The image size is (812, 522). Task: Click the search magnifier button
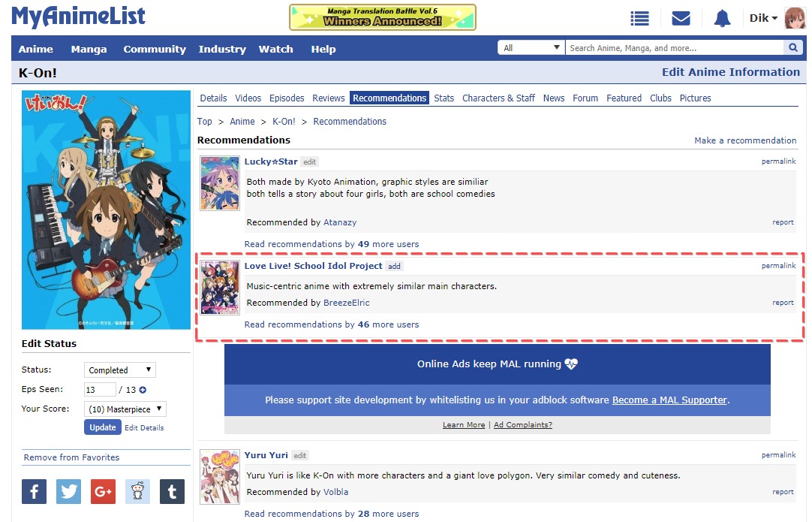pyautogui.click(x=792, y=48)
